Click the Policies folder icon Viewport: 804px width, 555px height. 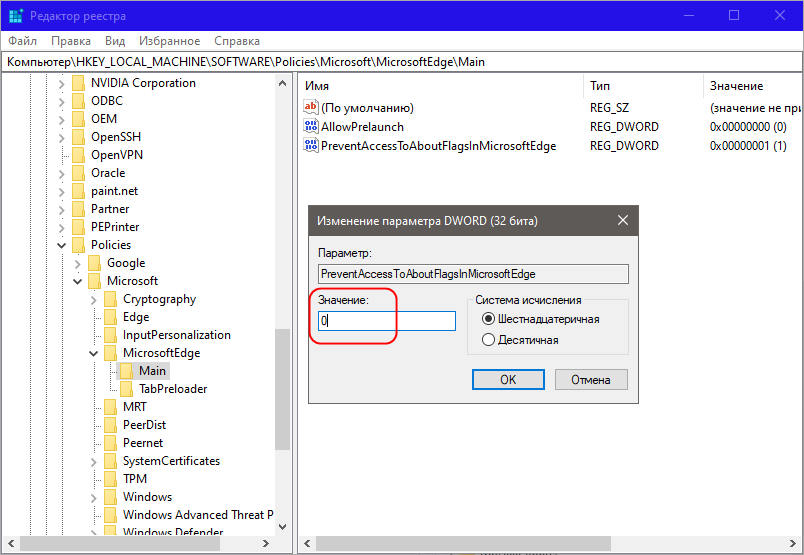pyautogui.click(x=78, y=245)
